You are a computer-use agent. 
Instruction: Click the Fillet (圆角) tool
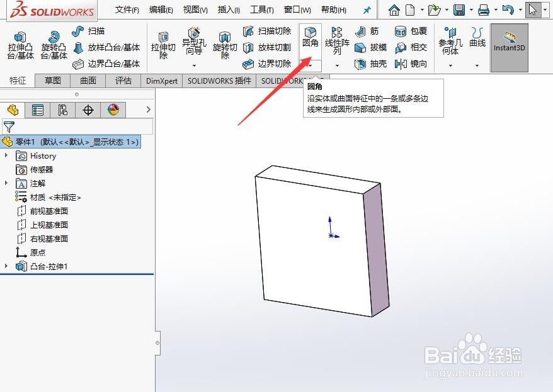pyautogui.click(x=311, y=37)
